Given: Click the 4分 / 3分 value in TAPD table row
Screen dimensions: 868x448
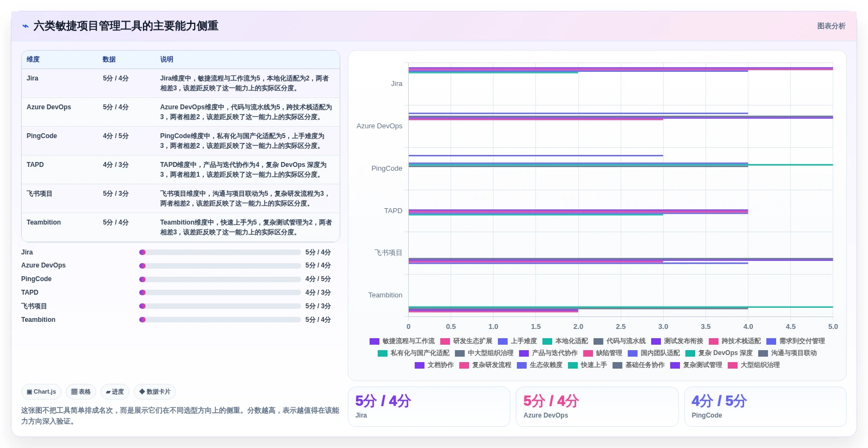Looking at the screenshot, I should (116, 165).
